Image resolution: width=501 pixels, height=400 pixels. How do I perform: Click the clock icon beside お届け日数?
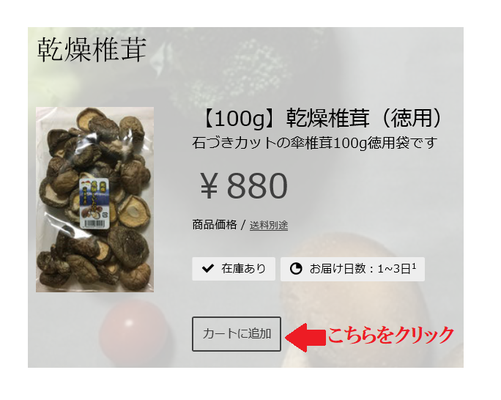click(296, 269)
